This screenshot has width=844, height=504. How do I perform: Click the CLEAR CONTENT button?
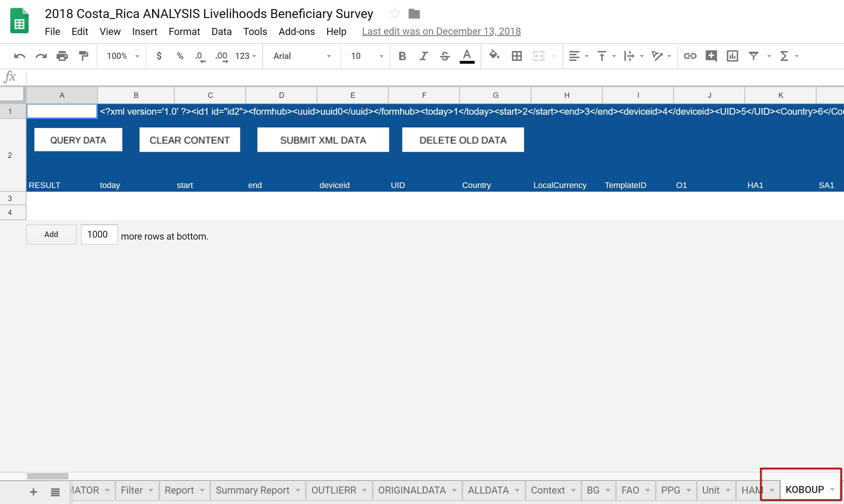[189, 140]
